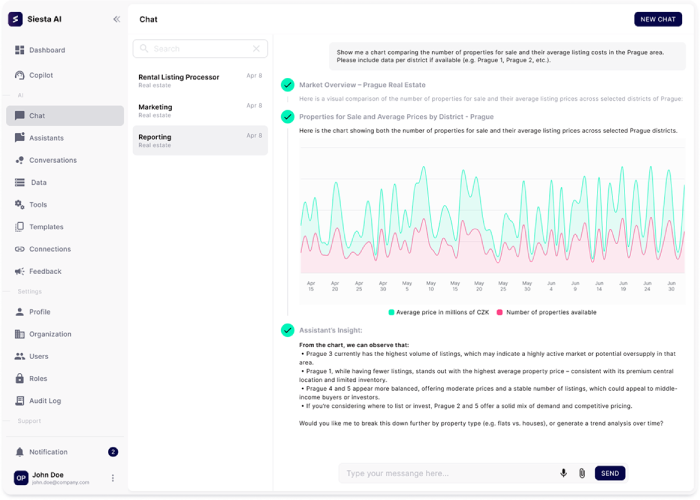
Task: Collapse the sidebar with the double chevron
Action: point(117,19)
